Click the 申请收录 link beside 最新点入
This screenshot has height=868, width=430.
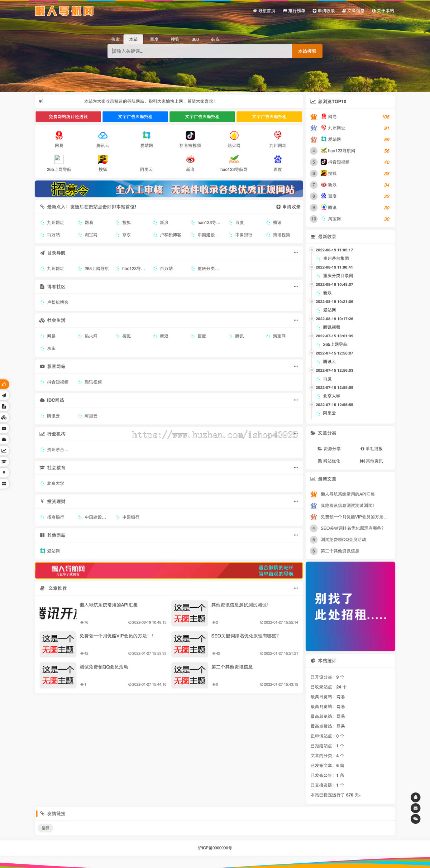[288, 207]
